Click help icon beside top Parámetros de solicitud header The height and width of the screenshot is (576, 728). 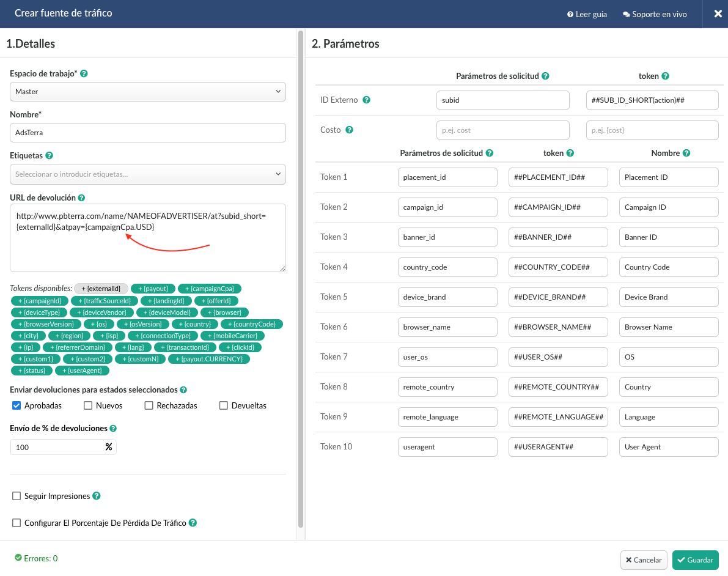(x=545, y=76)
